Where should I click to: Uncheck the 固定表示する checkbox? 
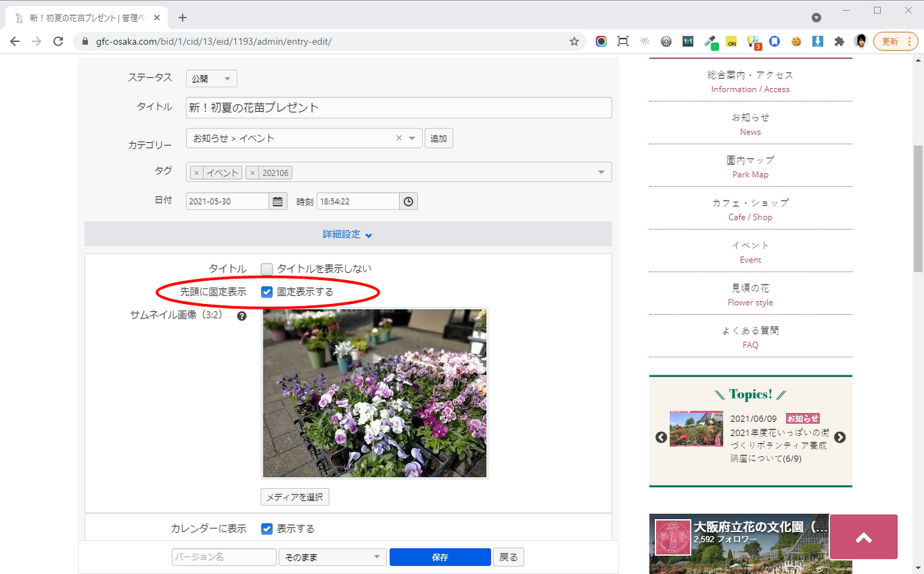[267, 292]
